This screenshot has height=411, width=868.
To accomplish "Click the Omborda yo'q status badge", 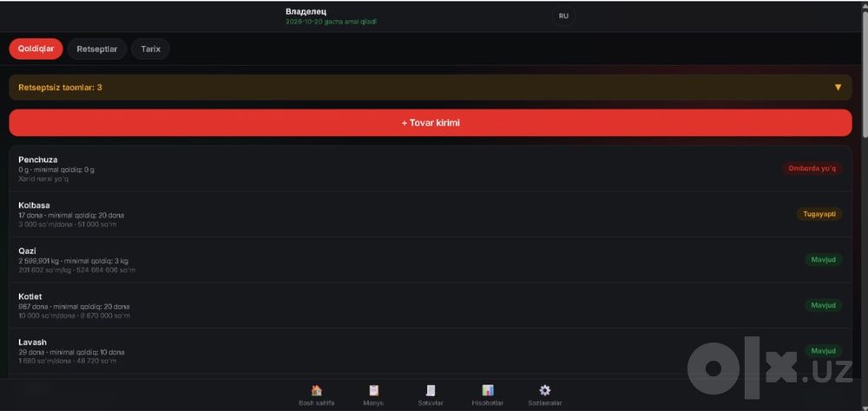I will (812, 168).
